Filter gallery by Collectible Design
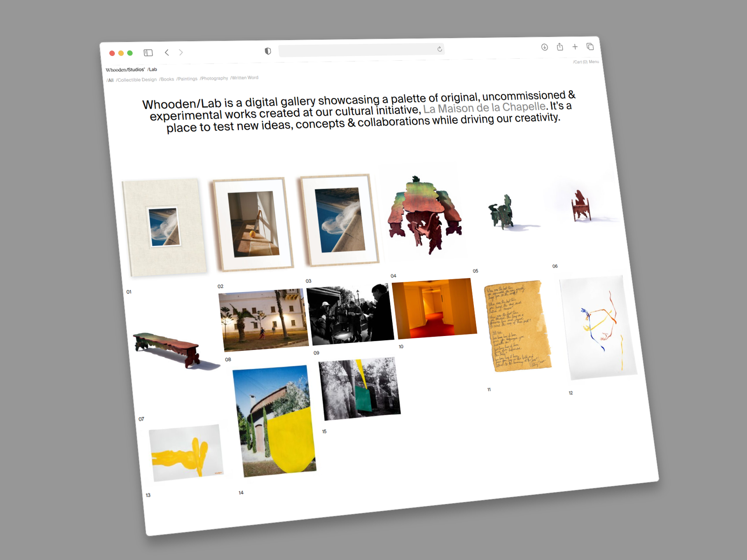The height and width of the screenshot is (560, 747). point(137,80)
